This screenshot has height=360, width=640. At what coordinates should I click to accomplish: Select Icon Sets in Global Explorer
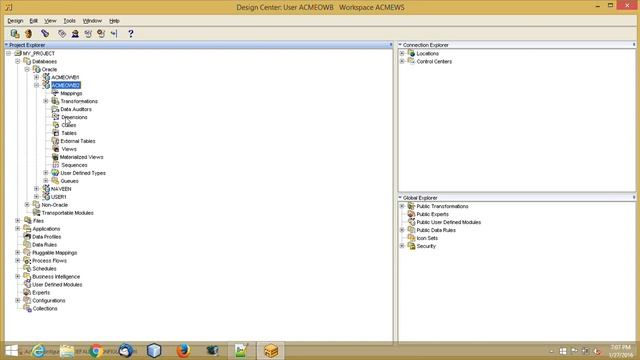click(427, 238)
